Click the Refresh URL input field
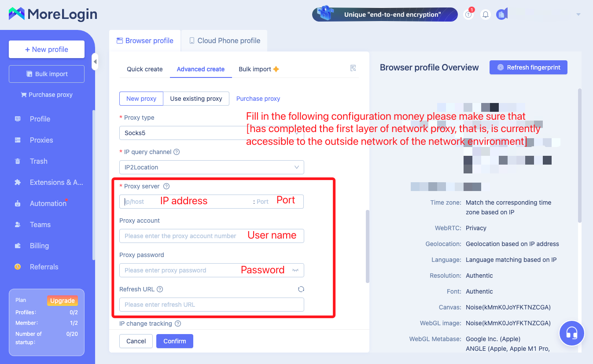 [x=211, y=305]
